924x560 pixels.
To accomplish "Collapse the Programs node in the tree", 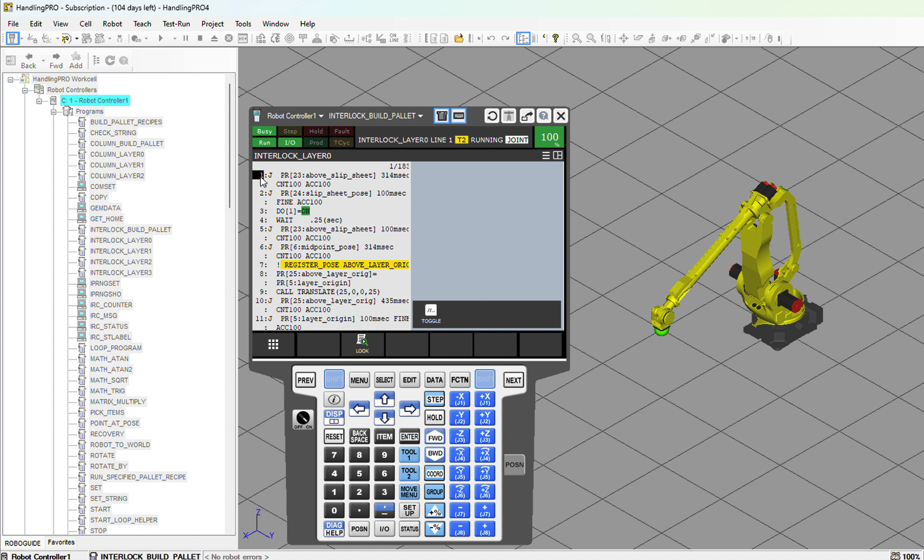I will point(54,111).
